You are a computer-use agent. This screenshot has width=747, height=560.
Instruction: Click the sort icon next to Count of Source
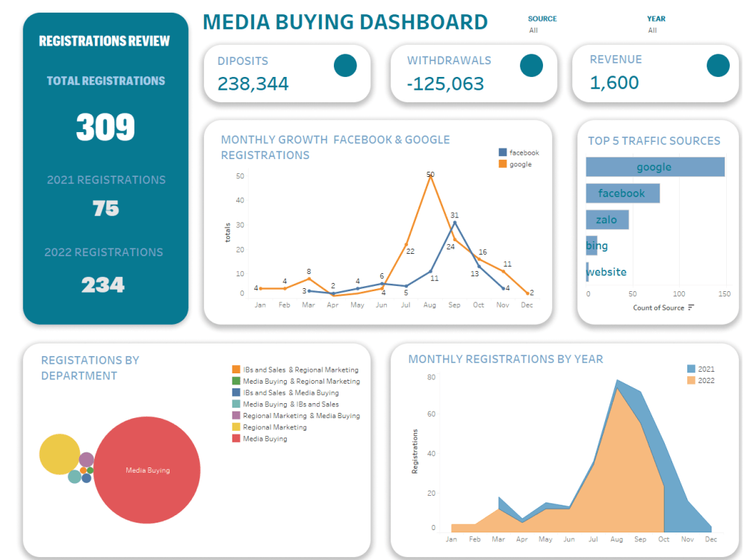(x=691, y=307)
